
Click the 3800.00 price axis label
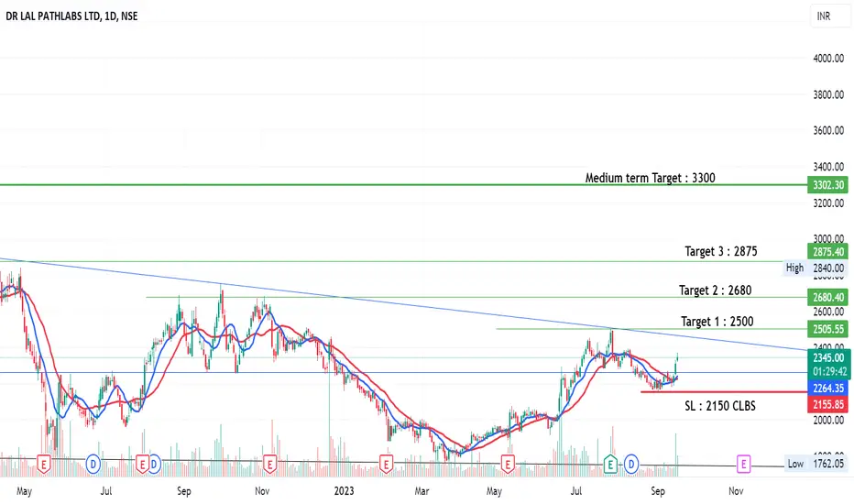(x=828, y=94)
